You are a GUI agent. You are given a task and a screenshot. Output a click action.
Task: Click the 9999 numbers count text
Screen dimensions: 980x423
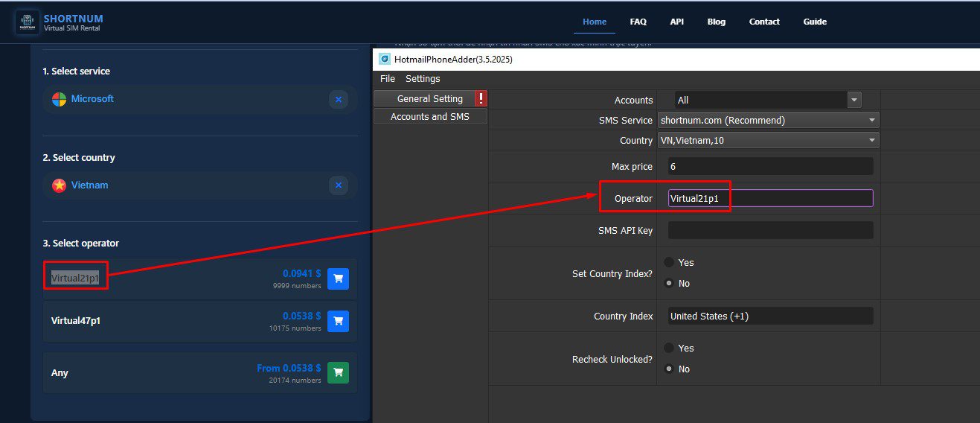[297, 286]
